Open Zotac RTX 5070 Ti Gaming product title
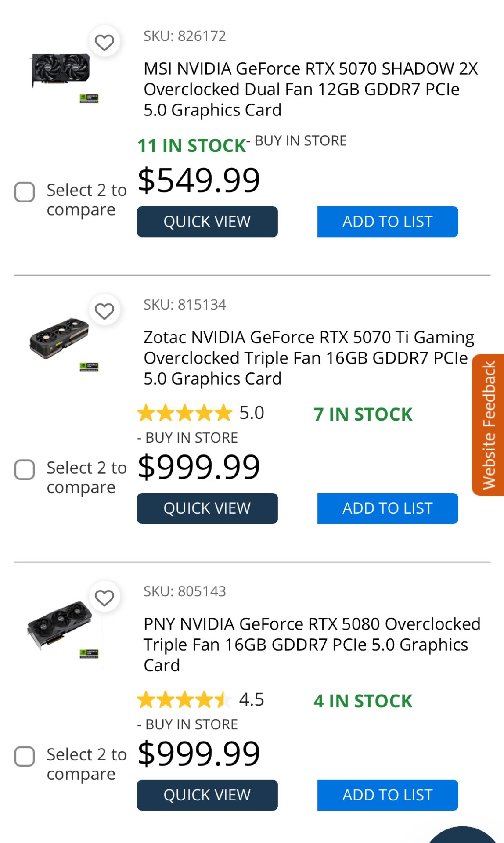 (x=308, y=358)
